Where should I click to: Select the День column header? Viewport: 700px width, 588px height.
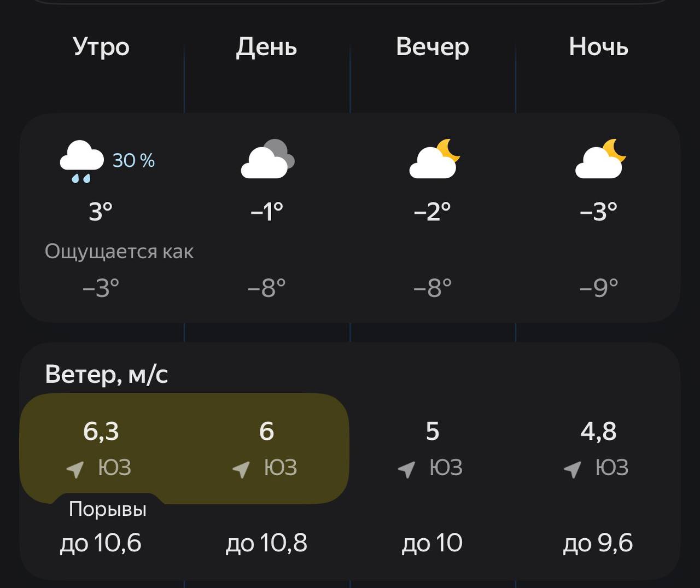point(266,47)
